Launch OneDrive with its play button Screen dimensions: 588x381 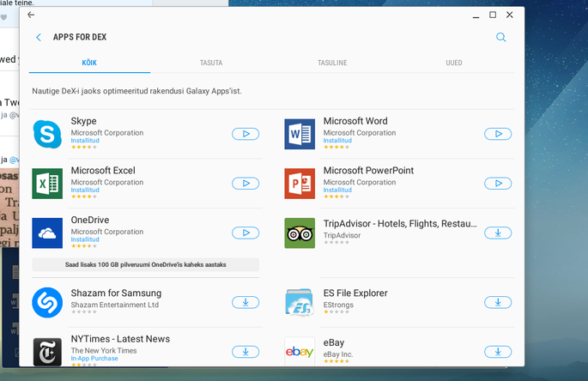[246, 233]
